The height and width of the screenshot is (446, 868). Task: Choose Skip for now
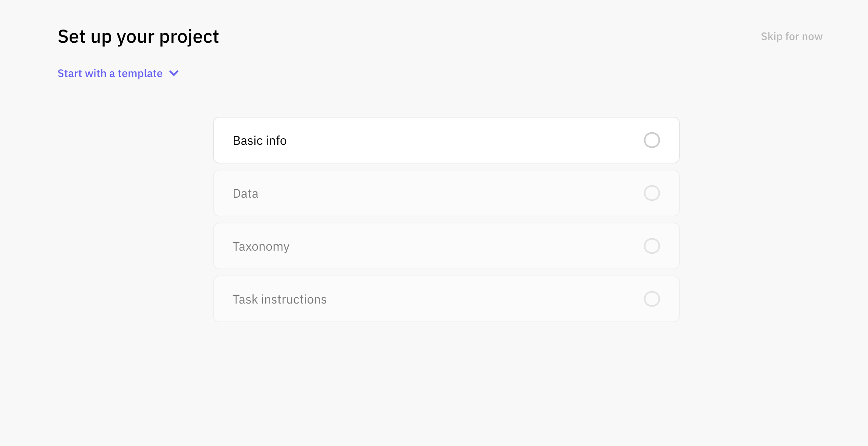click(x=791, y=36)
